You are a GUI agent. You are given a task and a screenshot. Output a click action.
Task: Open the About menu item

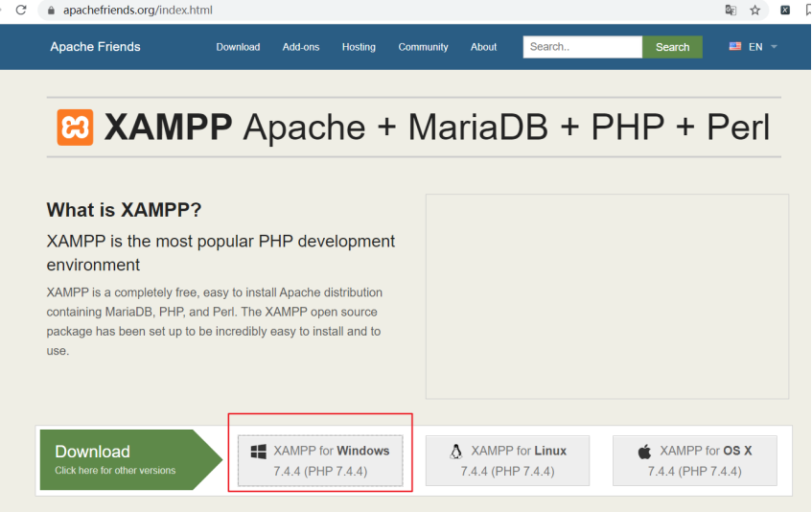(x=484, y=47)
